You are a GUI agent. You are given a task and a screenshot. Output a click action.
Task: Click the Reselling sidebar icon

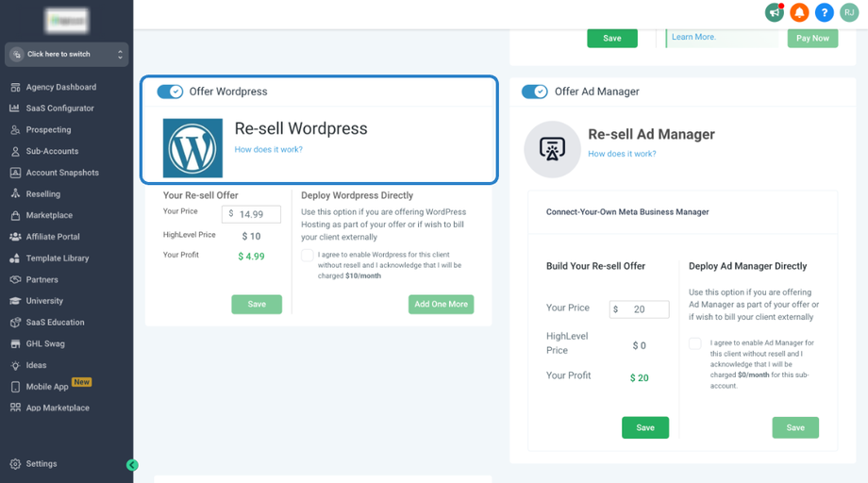[x=15, y=193]
